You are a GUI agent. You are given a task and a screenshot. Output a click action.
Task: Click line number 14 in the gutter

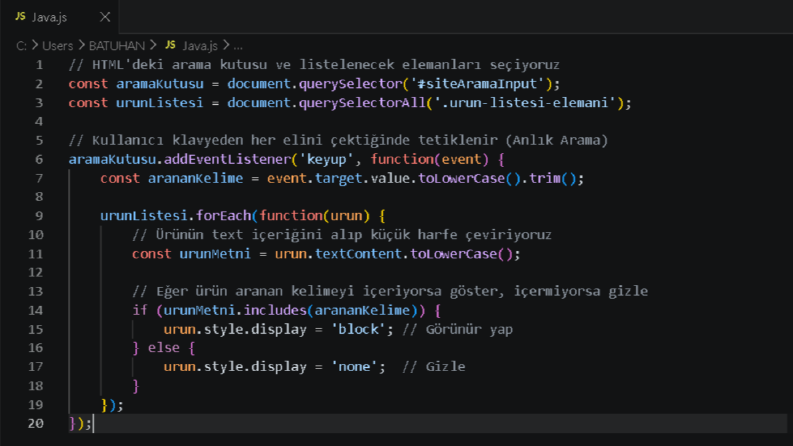[35, 310]
